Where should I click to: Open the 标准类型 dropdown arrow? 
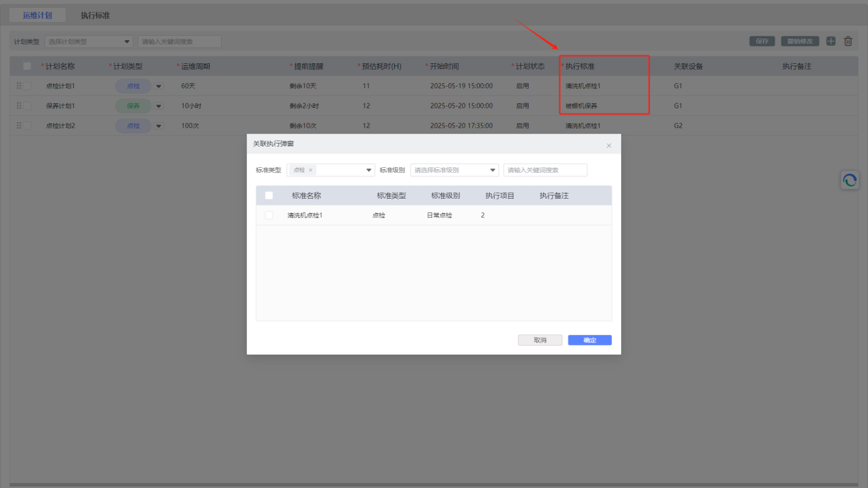click(x=369, y=170)
